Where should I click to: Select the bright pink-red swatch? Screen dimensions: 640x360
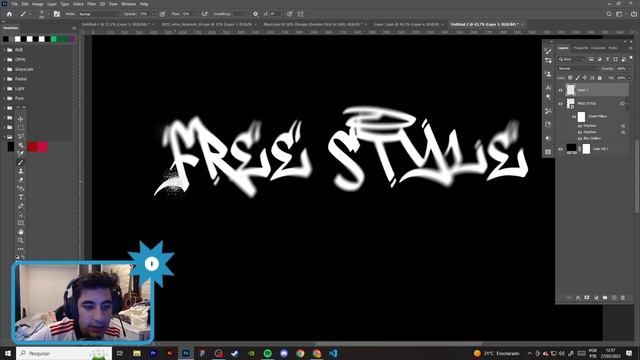[x=42, y=147]
